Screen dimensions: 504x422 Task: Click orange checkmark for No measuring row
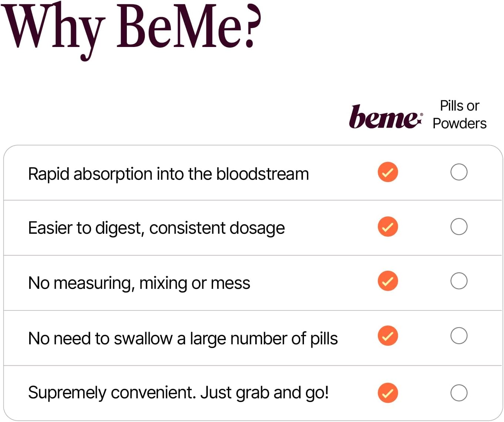click(388, 281)
